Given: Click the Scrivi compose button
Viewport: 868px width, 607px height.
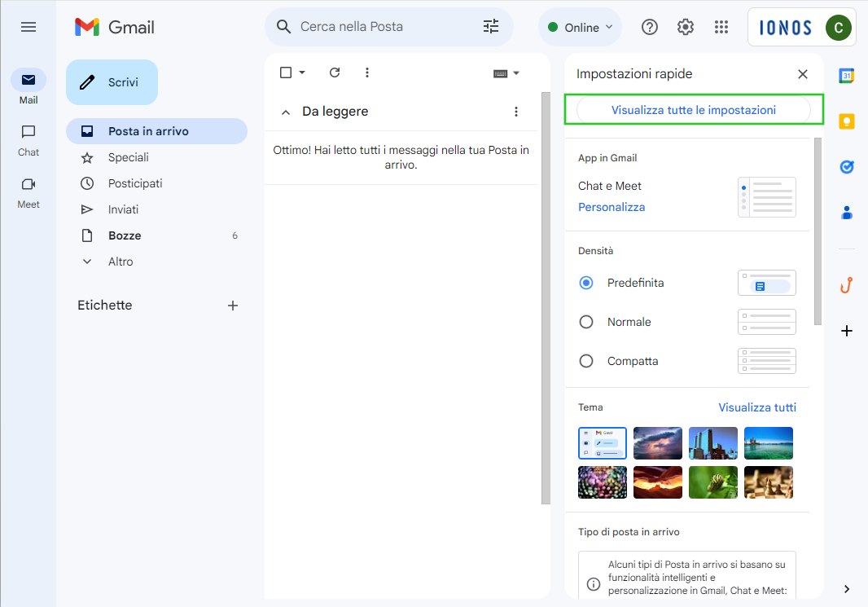Looking at the screenshot, I should point(112,82).
